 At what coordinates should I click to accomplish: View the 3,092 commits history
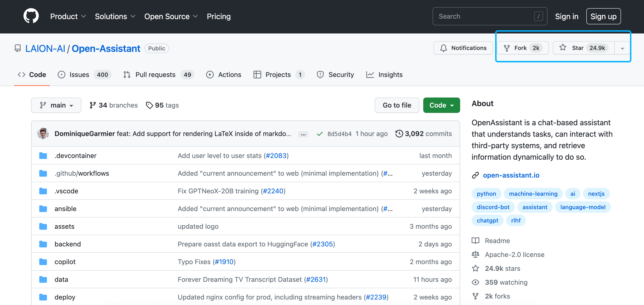click(x=424, y=134)
